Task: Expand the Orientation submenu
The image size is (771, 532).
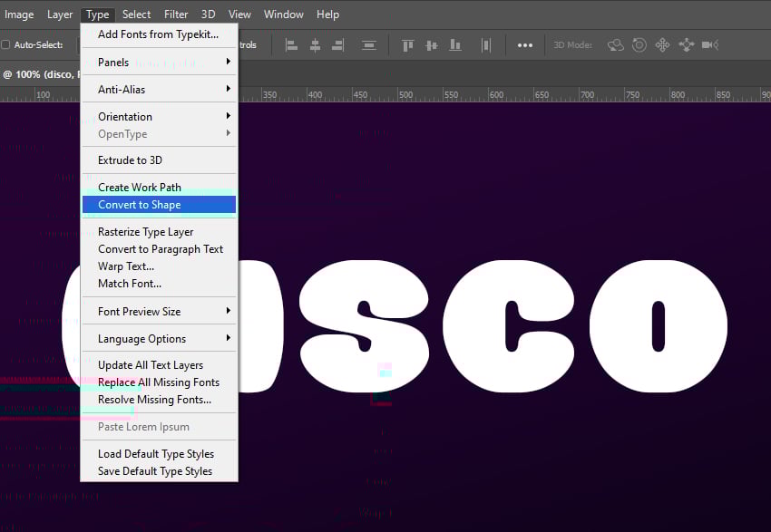Action: point(159,116)
